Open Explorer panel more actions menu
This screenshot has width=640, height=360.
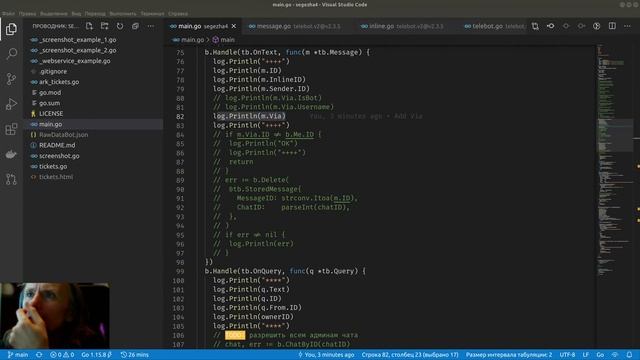[x=151, y=26]
